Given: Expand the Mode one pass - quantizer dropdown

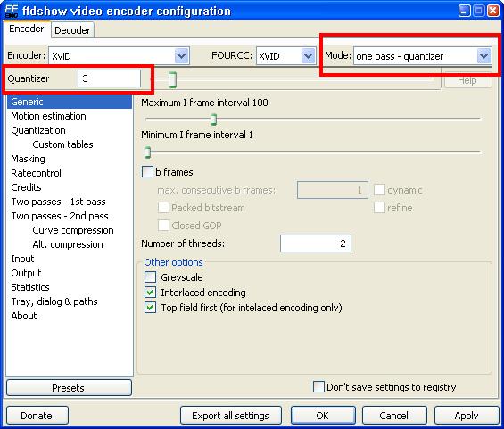Looking at the screenshot, I should 484,56.
